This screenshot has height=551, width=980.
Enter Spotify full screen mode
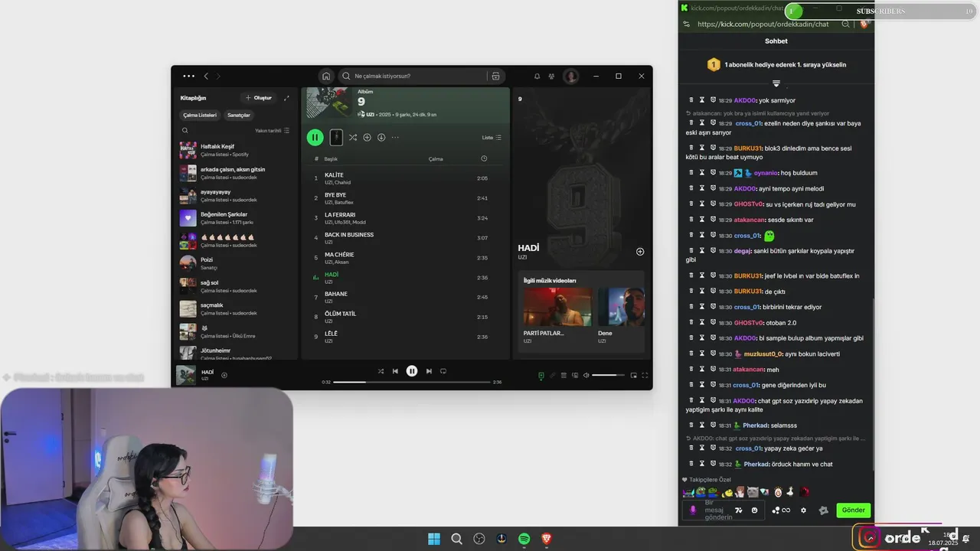tap(645, 376)
